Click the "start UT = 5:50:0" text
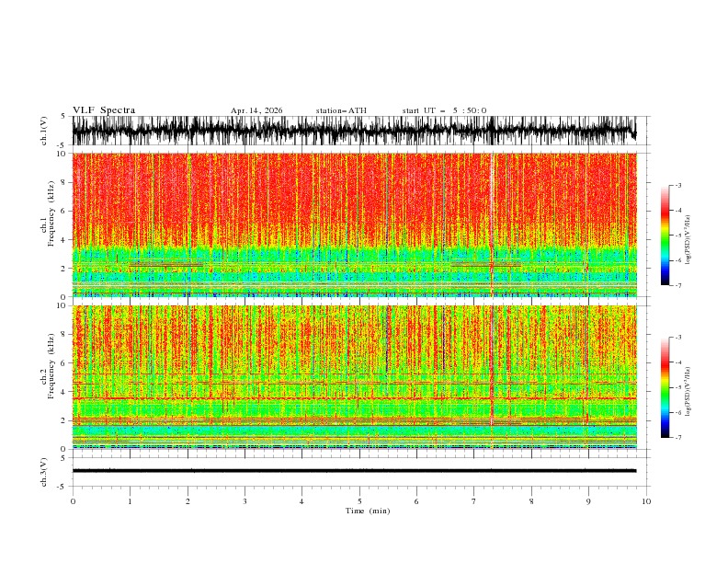 pos(444,110)
